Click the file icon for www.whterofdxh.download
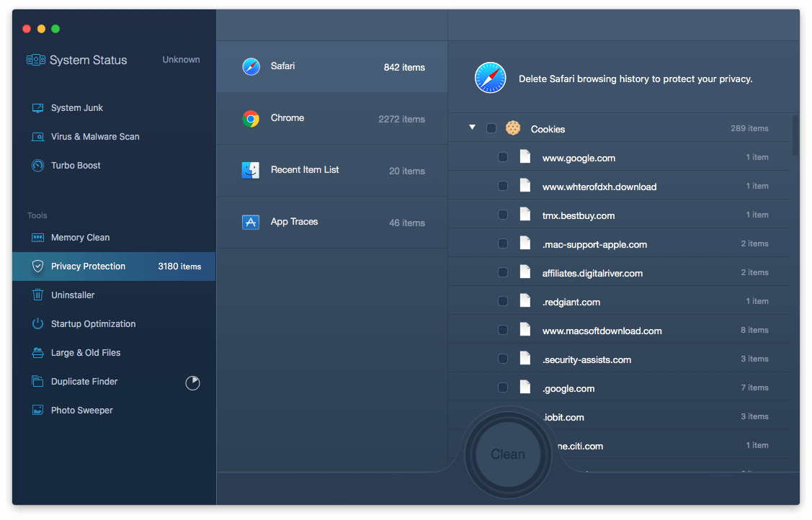 click(525, 186)
